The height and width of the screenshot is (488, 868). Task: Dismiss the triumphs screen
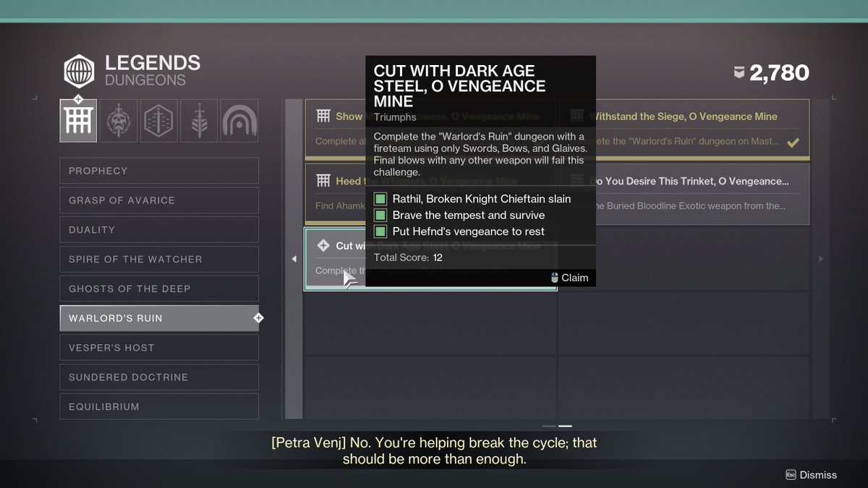coord(811,475)
